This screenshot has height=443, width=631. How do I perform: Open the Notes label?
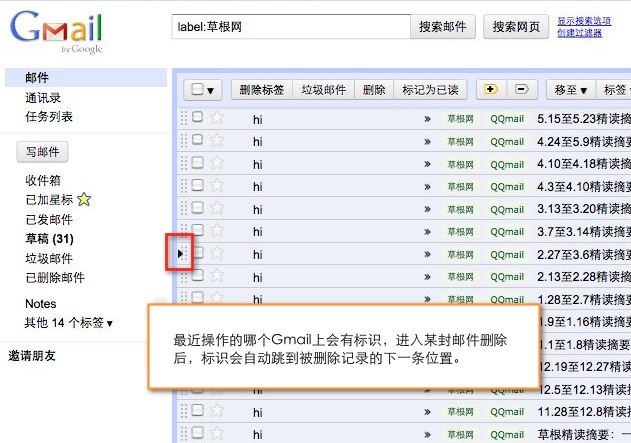coord(41,304)
